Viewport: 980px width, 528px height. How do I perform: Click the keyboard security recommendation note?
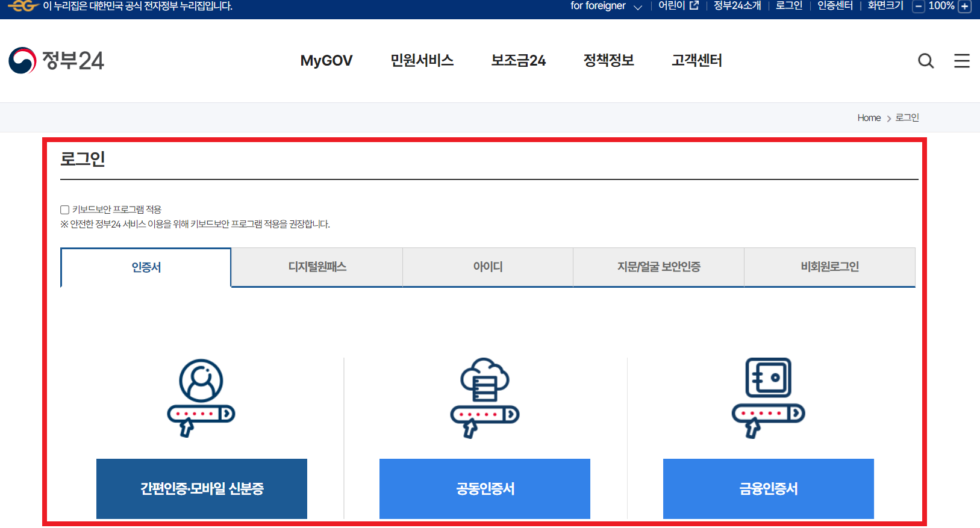point(195,225)
